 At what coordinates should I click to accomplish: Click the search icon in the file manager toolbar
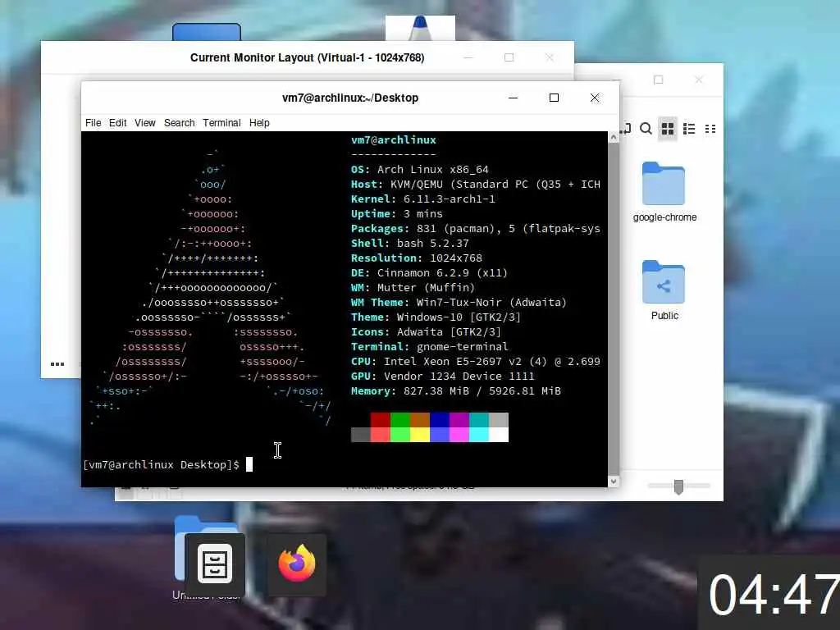point(646,129)
